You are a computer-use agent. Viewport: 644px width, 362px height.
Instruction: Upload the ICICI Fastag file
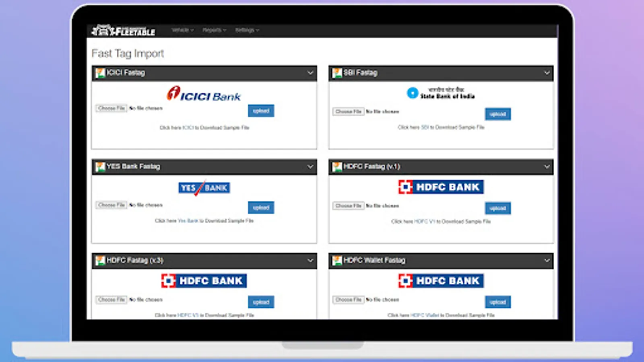coord(261,111)
